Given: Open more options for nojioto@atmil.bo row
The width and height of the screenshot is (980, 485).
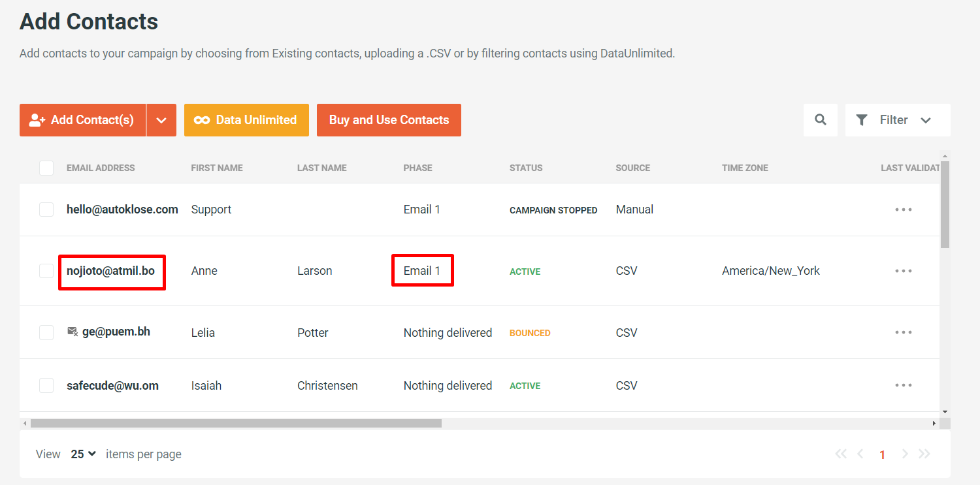Looking at the screenshot, I should pyautogui.click(x=904, y=271).
